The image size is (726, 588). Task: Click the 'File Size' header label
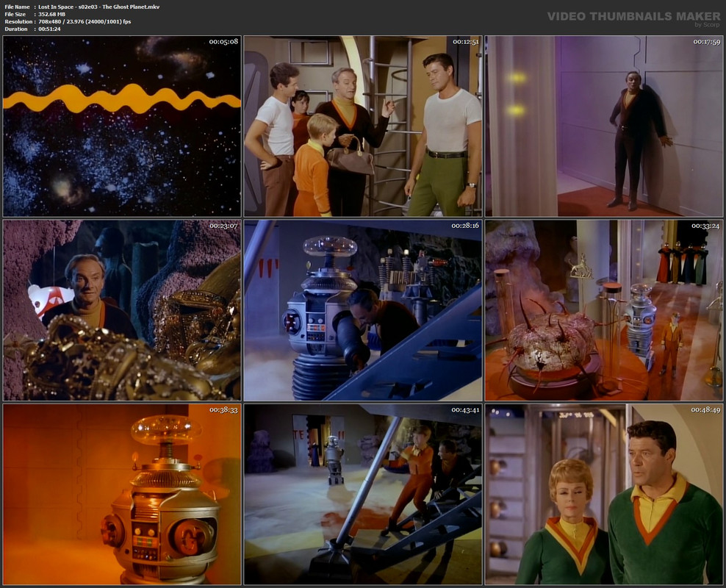click(15, 15)
